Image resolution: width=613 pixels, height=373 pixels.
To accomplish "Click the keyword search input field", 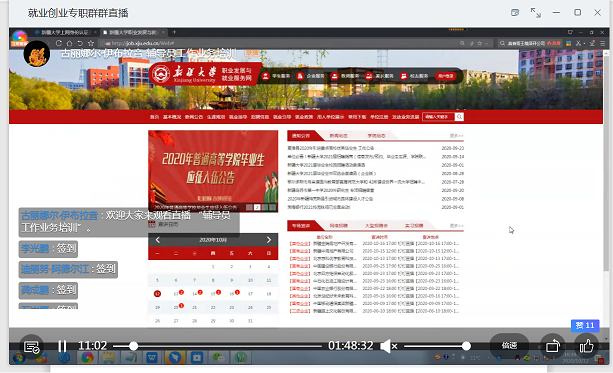I will click(439, 117).
